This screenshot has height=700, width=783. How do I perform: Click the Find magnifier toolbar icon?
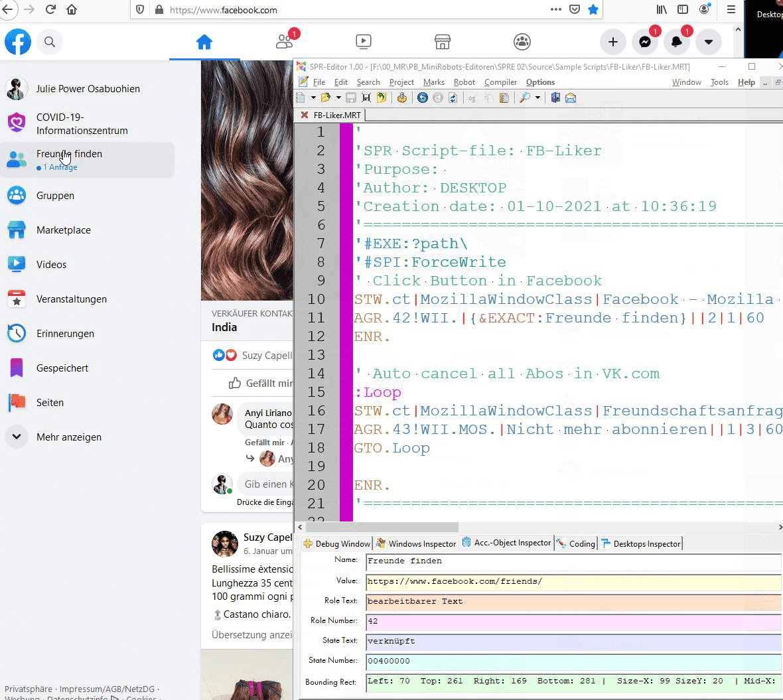coord(525,98)
